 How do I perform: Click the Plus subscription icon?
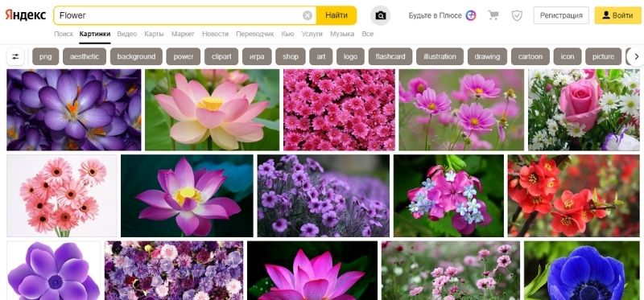pyautogui.click(x=471, y=15)
